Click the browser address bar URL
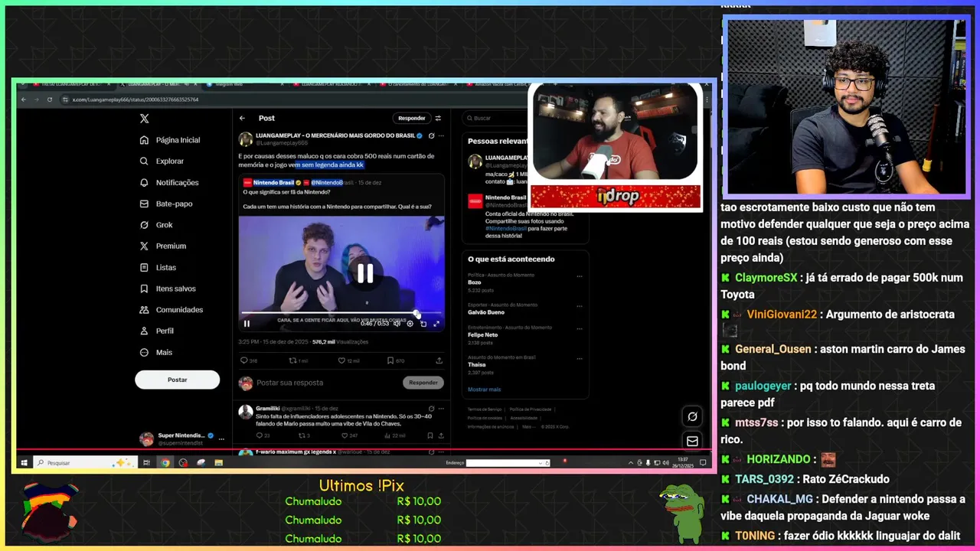980x551 pixels. pyautogui.click(x=136, y=99)
